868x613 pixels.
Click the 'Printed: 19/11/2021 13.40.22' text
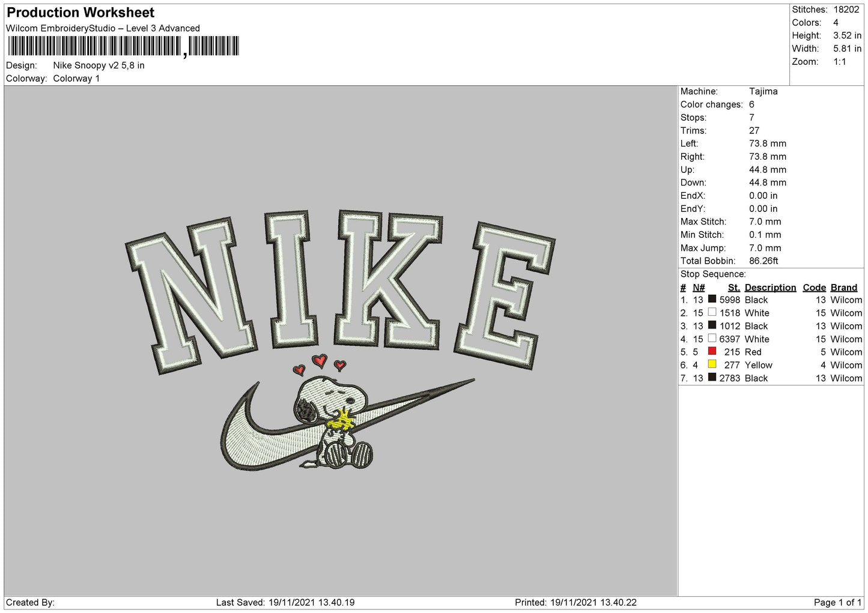click(575, 602)
